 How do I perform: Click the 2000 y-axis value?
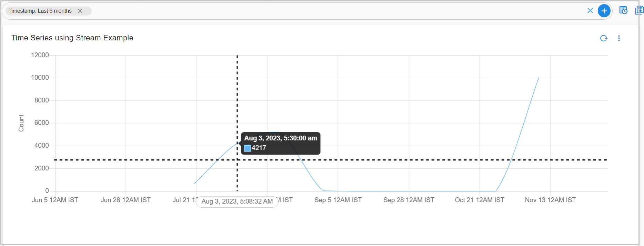click(42, 168)
